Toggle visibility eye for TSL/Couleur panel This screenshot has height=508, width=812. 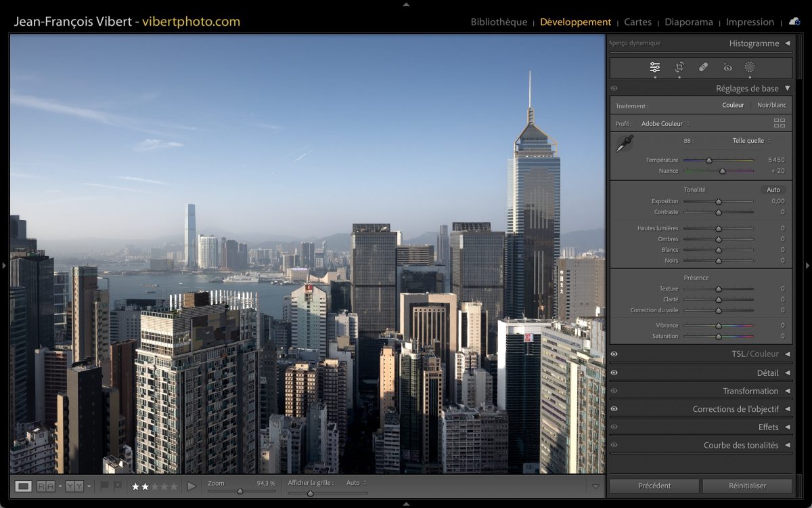(614, 354)
